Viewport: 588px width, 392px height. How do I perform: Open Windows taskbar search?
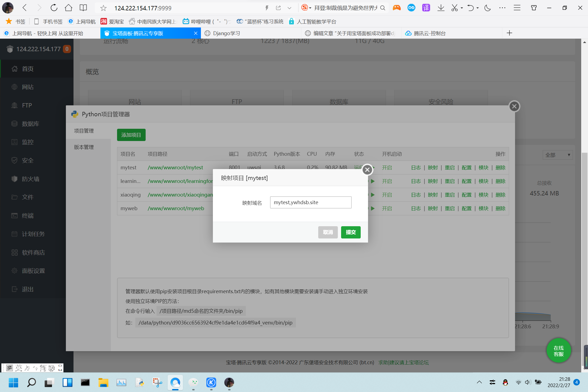[32, 382]
